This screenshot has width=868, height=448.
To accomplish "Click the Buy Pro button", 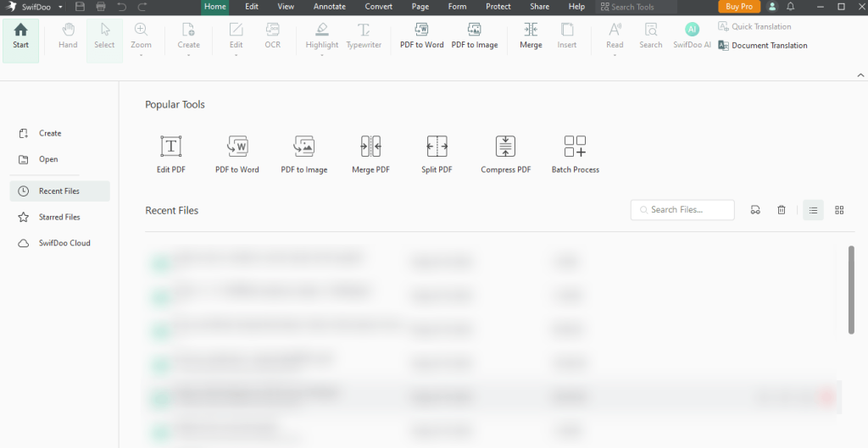I will tap(739, 7).
